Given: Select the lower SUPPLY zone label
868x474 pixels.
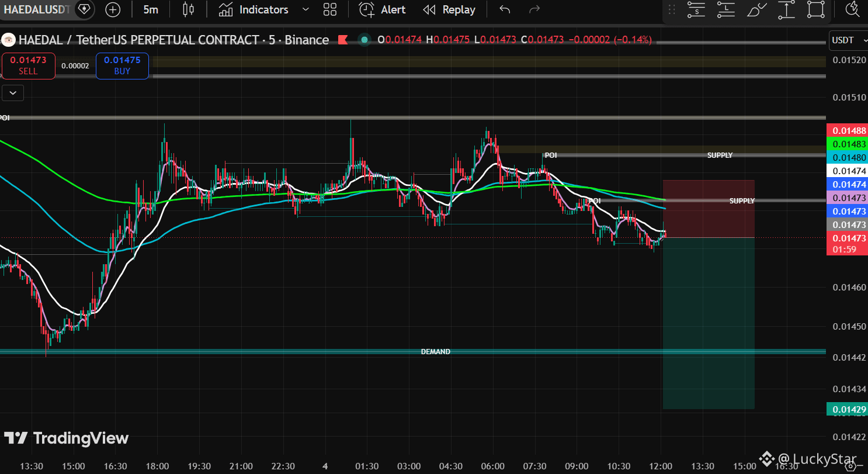Looking at the screenshot, I should click(x=742, y=201).
